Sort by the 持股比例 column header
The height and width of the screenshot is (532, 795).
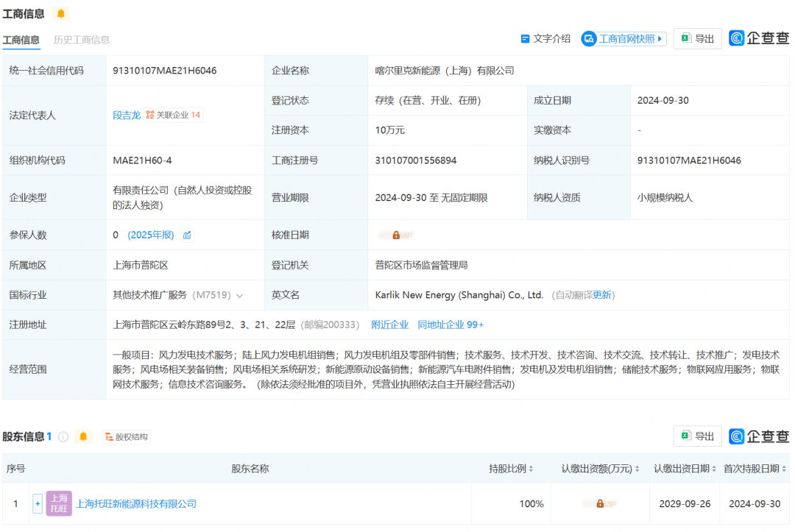511,469
